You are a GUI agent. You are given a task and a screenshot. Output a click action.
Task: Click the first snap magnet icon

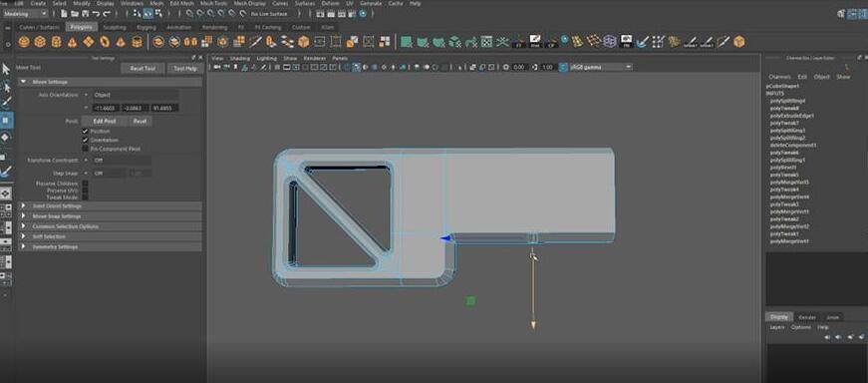189,13
